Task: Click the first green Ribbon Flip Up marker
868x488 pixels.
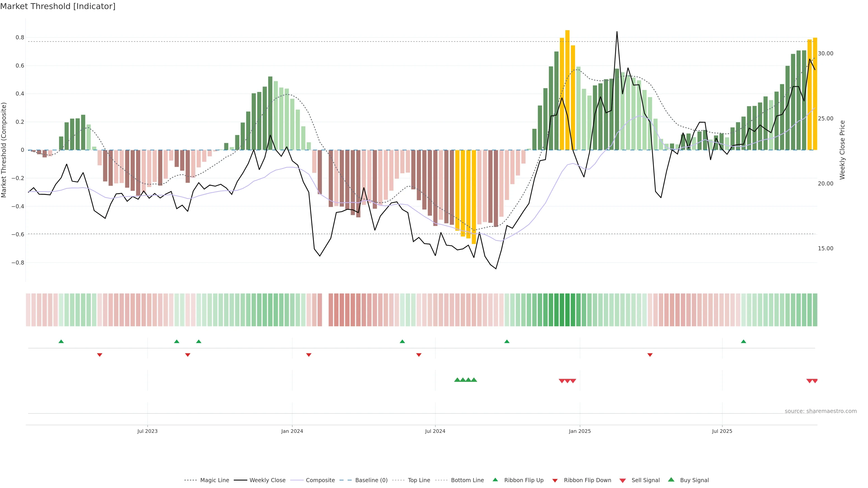Action: pos(61,342)
